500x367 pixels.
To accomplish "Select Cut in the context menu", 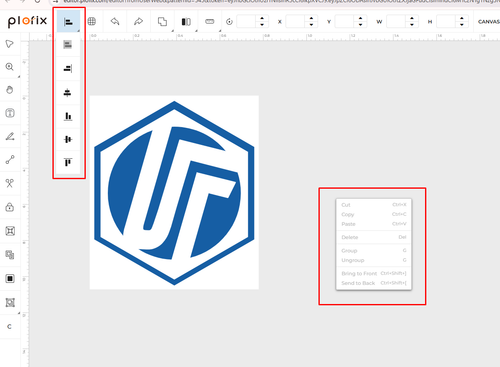I will [x=374, y=205].
